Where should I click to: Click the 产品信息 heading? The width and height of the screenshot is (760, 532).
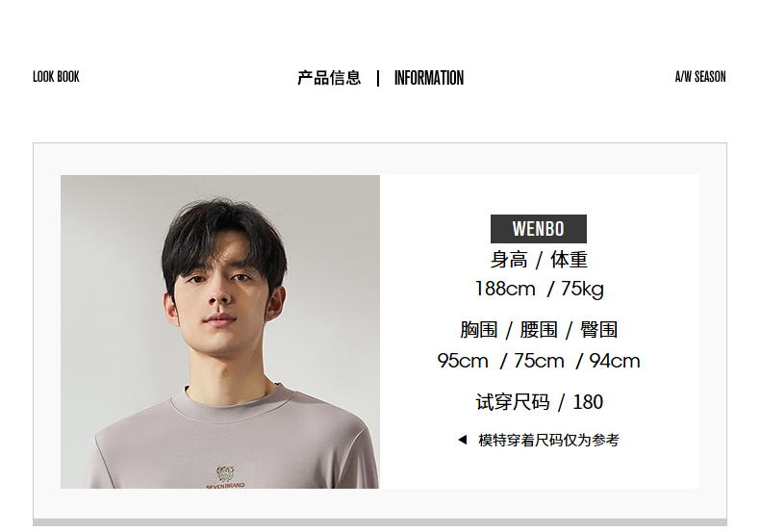(x=329, y=78)
